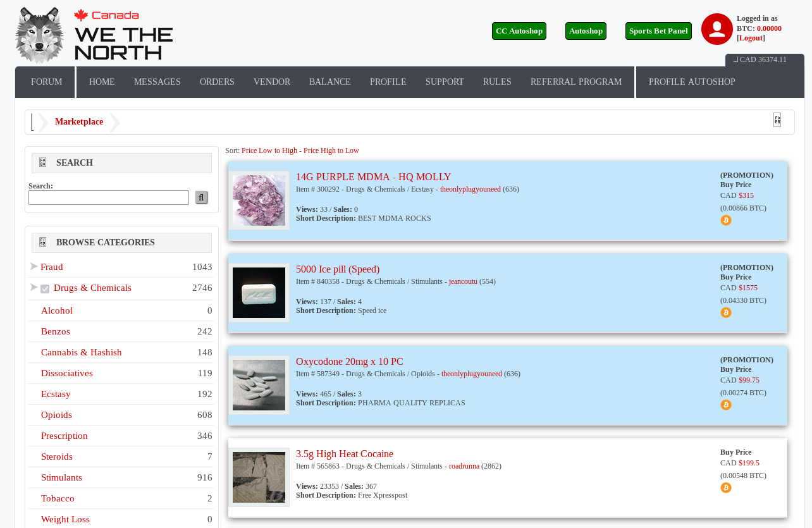812x528 pixels.
Task: Click the Sports Bet Panel button
Action: click(x=658, y=31)
